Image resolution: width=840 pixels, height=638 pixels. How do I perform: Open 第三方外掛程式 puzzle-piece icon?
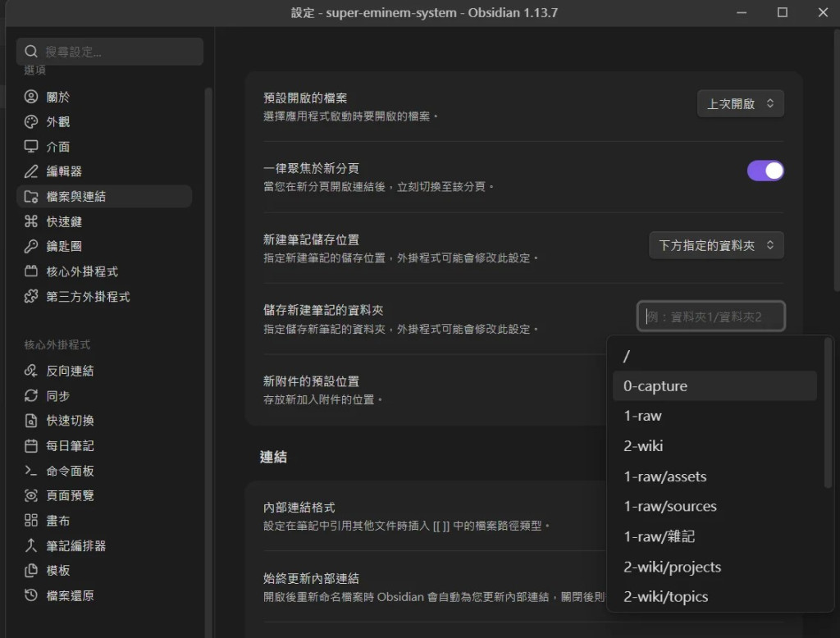31,296
